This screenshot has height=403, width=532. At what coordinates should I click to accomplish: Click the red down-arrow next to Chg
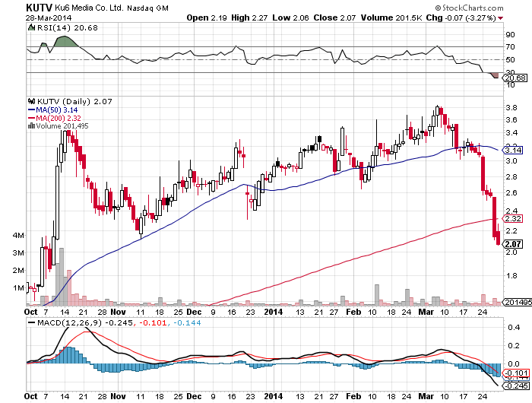click(500, 18)
